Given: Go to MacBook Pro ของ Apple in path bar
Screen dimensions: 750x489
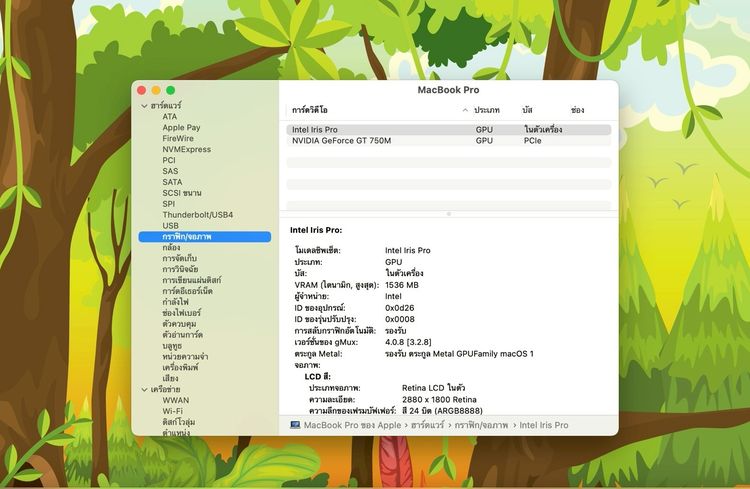Looking at the screenshot, I should coord(353,425).
